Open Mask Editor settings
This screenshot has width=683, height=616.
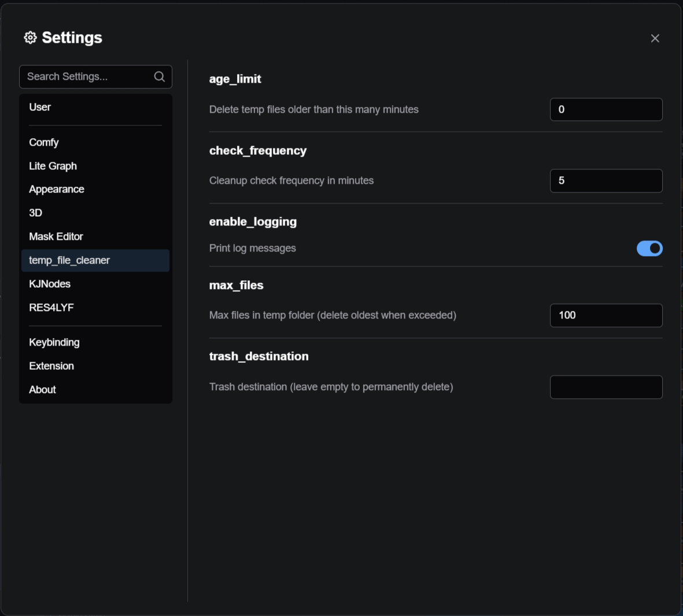click(56, 237)
